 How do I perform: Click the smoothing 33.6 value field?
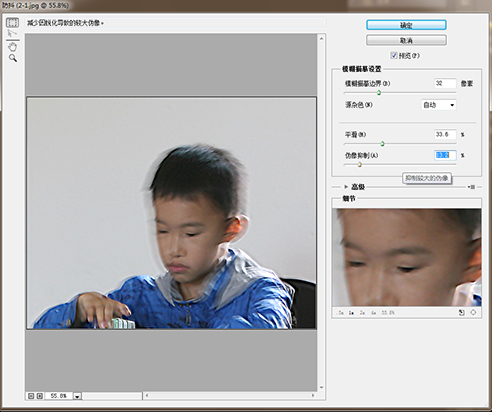(x=445, y=134)
